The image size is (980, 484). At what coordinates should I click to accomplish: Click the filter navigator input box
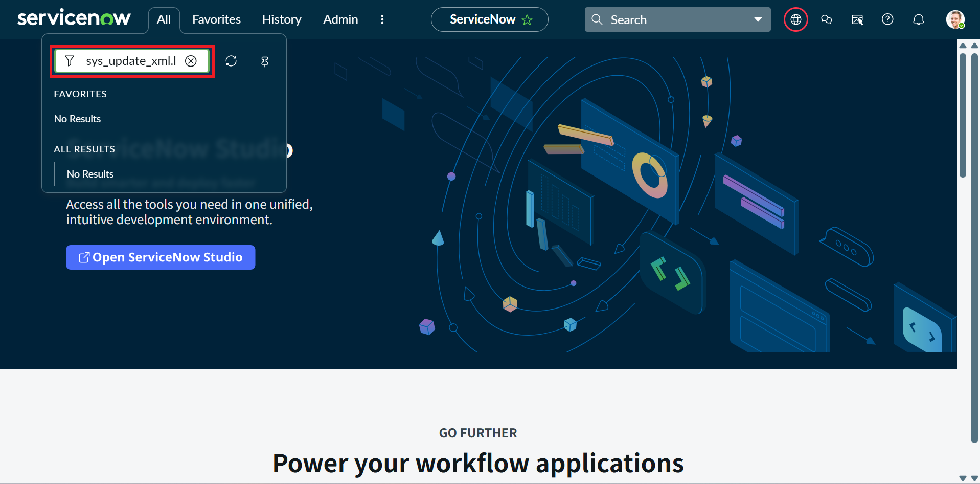[130, 61]
